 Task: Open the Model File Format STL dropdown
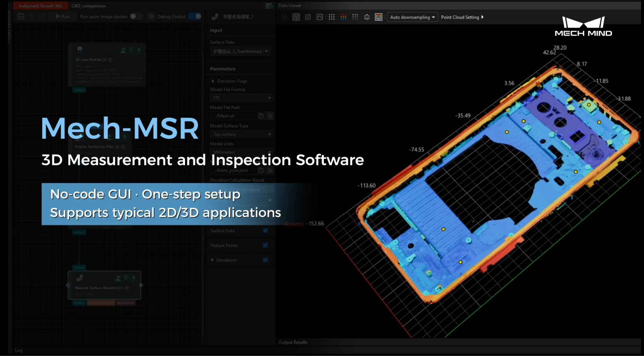point(241,98)
